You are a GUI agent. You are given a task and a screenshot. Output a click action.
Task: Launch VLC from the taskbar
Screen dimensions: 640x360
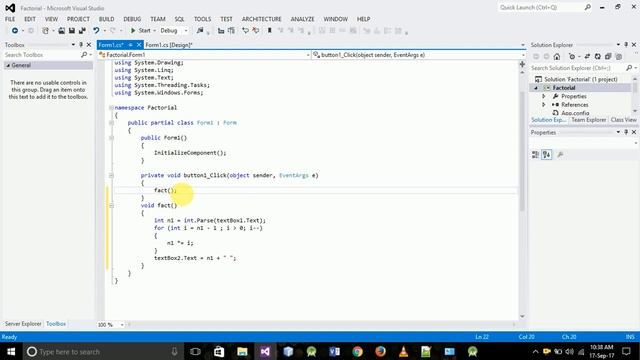(x=403, y=351)
